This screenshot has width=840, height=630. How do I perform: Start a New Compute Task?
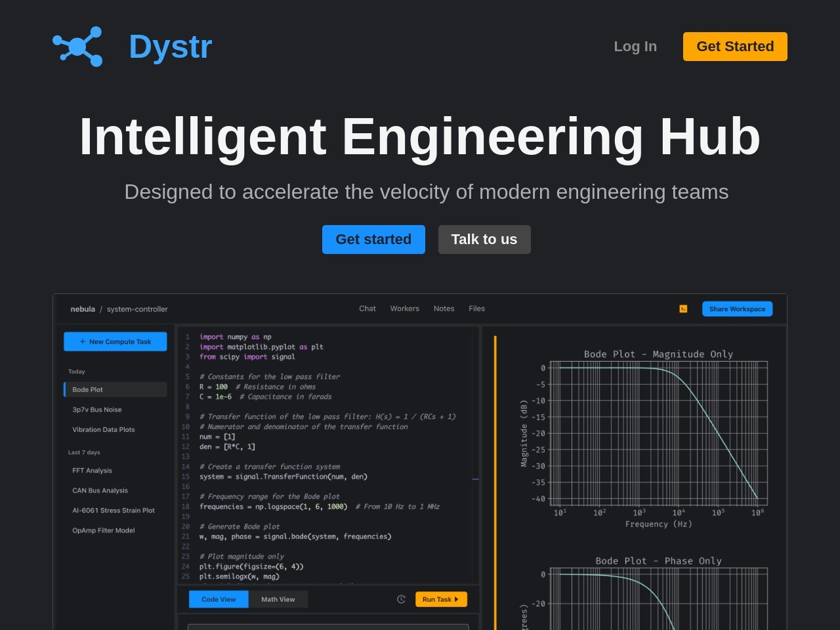point(115,342)
